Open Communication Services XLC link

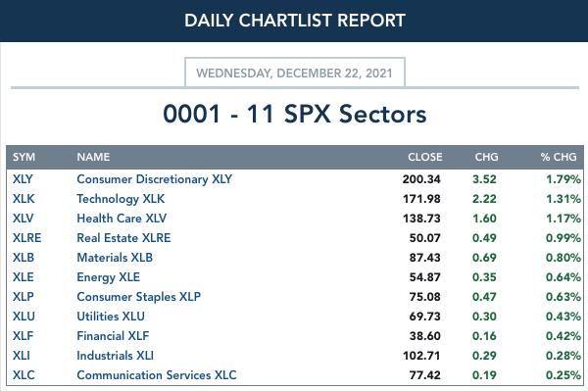(x=157, y=375)
